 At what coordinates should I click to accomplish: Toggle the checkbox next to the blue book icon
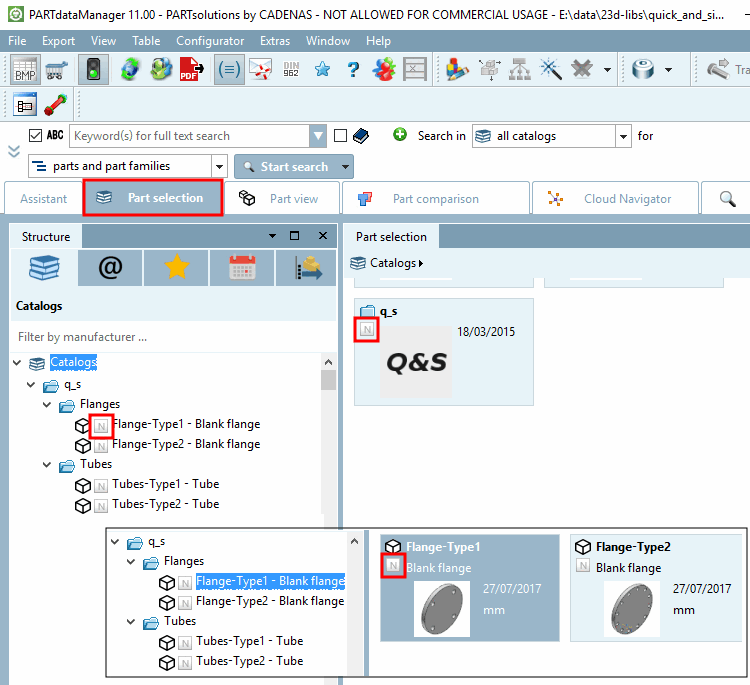(x=341, y=136)
